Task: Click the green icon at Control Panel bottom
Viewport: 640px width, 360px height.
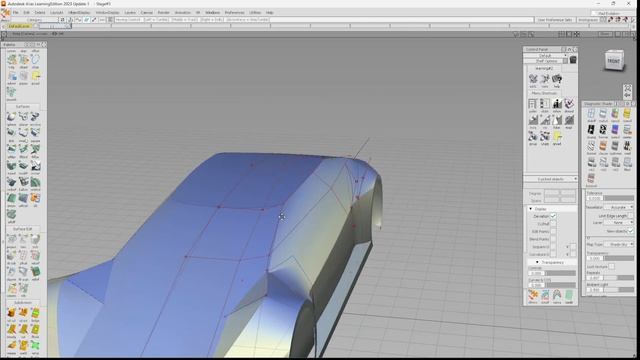Action: click(569, 296)
